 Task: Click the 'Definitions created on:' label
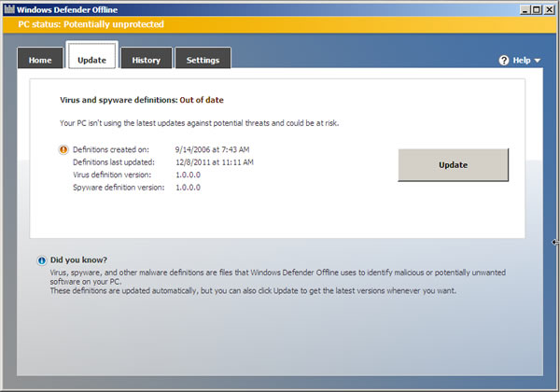tap(111, 149)
